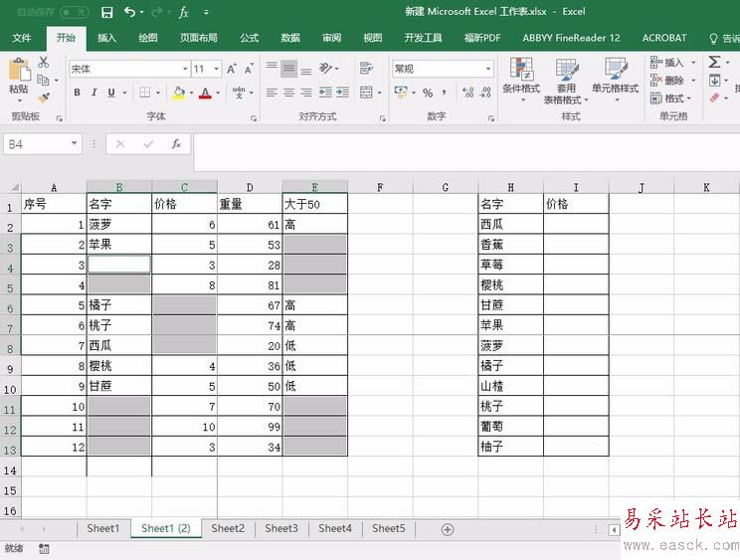Apply bold formatting with B
This screenshot has width=740, height=560.
point(77,93)
